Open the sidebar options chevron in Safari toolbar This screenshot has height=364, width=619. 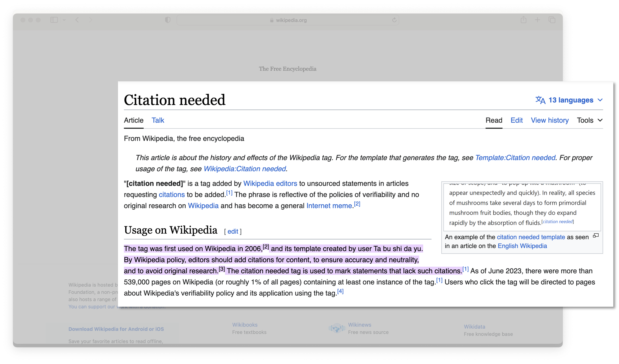64,20
